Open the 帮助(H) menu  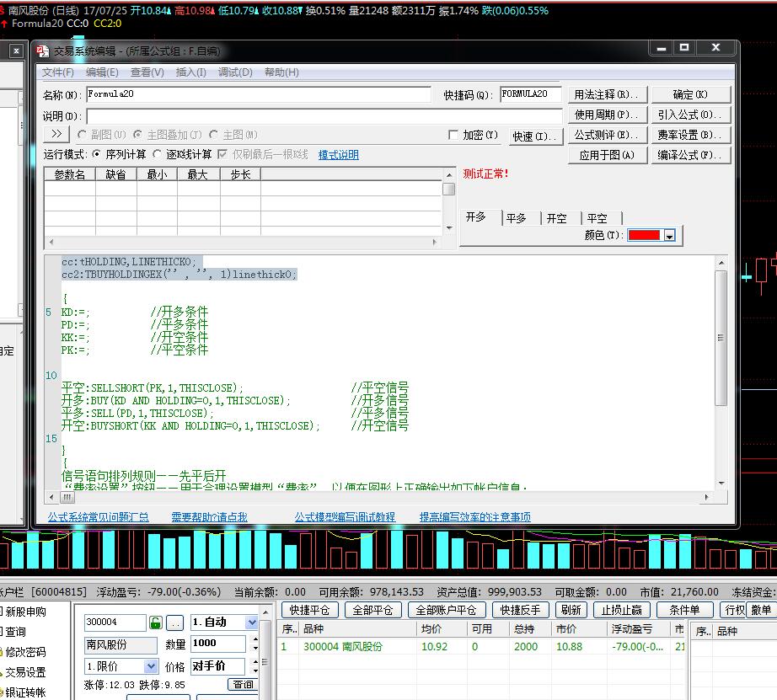click(281, 72)
